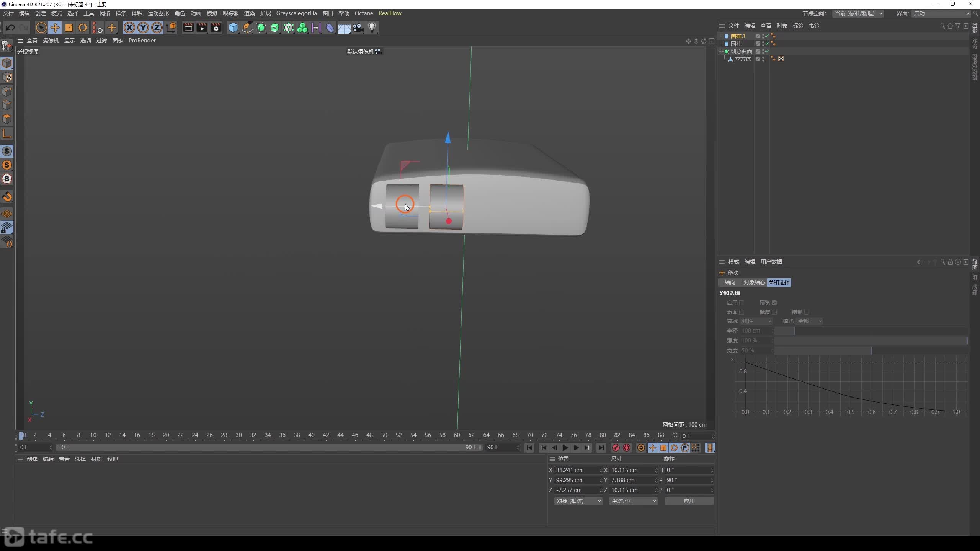Switch to the 轴向 tab

click(x=730, y=282)
